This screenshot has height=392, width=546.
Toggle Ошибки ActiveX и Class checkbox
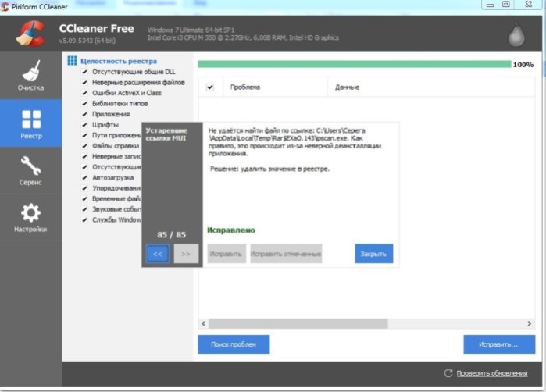[84, 93]
